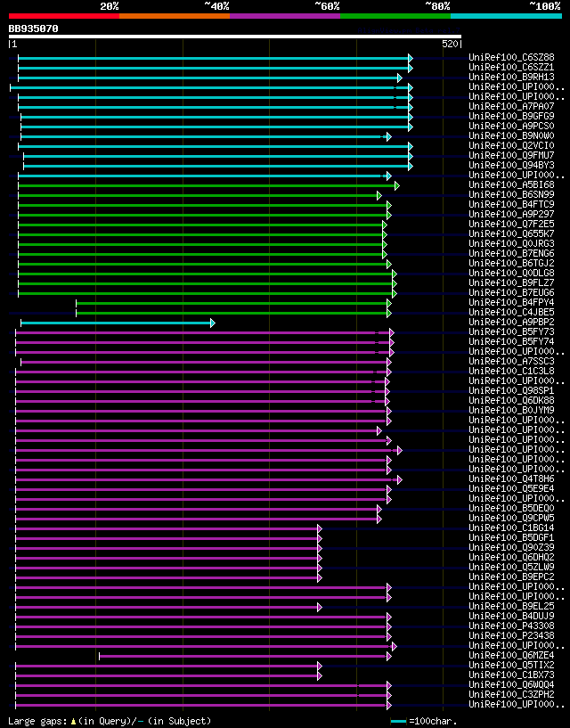
Task: Select the UniRef100_B9EPC2 label
Action: point(511,577)
